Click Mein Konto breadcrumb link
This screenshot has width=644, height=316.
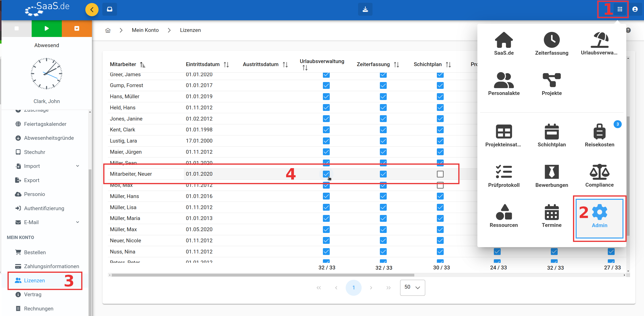pyautogui.click(x=145, y=30)
